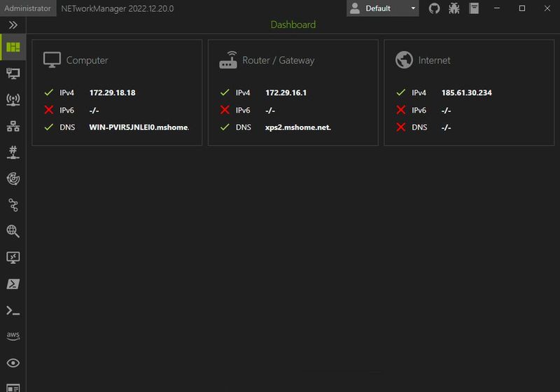Minimize the NETworkManager window
Screen dimensions: 560x392
pos(497,8)
